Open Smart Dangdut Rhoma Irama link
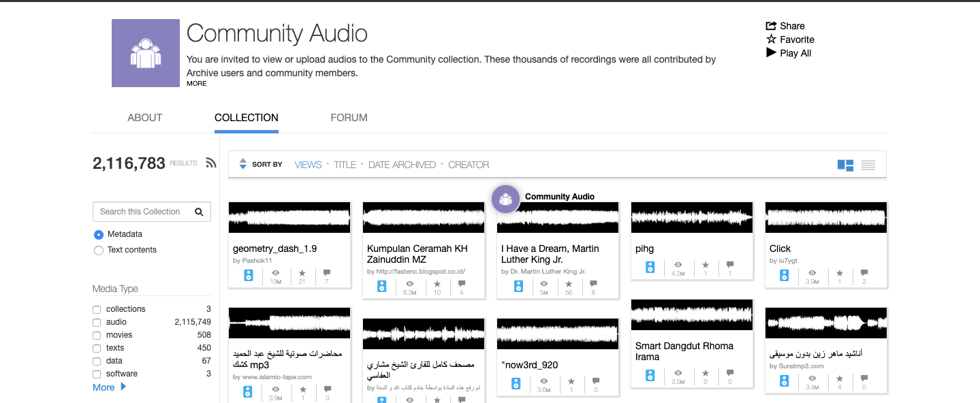The image size is (980, 403). point(684,351)
